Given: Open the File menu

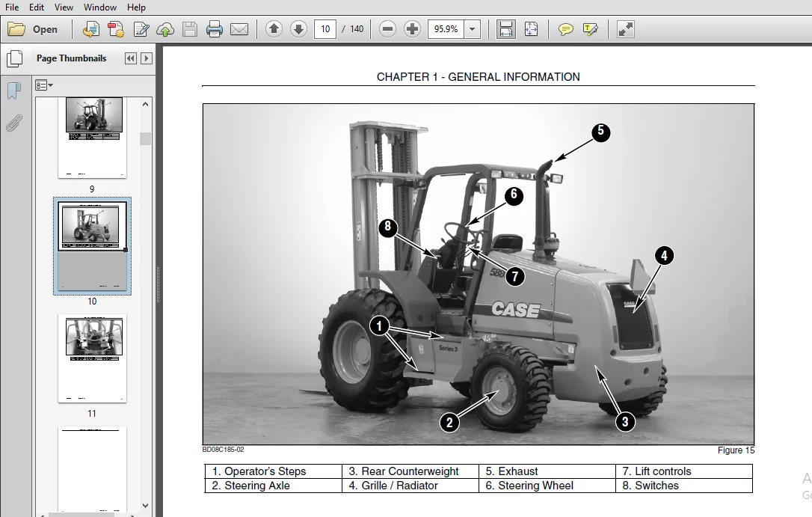Looking at the screenshot, I should (12, 7).
